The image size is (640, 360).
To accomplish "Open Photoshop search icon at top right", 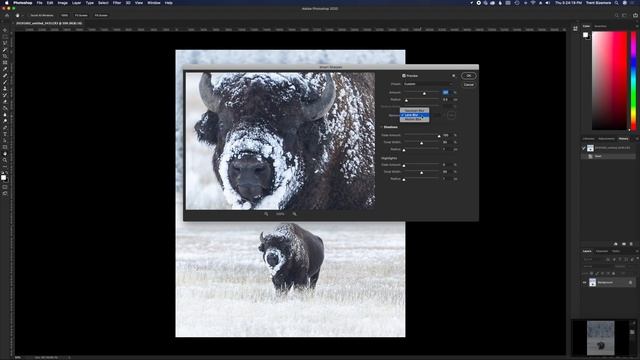I will point(617,16).
